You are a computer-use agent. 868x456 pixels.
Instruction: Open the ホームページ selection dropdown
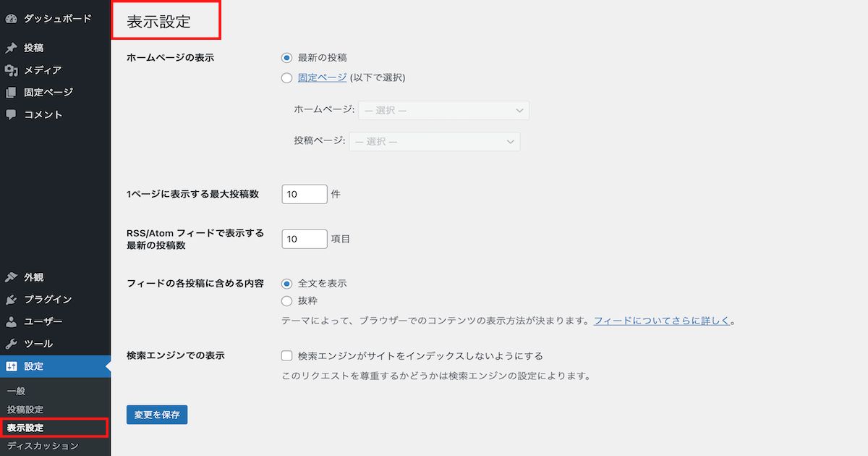[x=443, y=110]
